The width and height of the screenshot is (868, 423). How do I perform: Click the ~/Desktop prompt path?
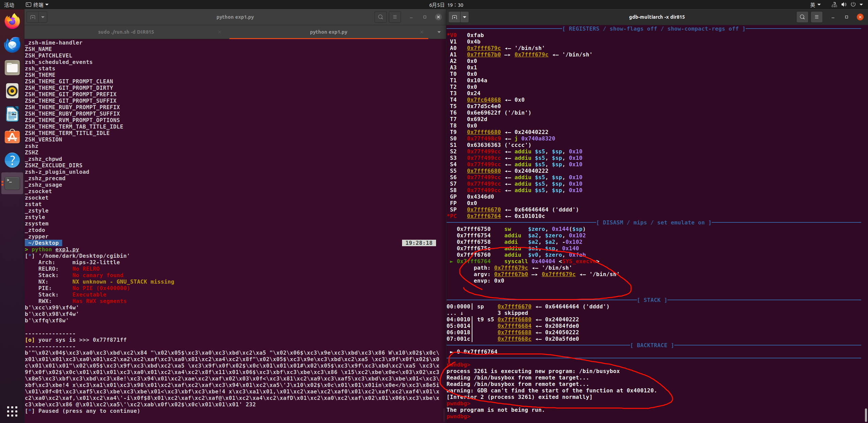[43, 243]
